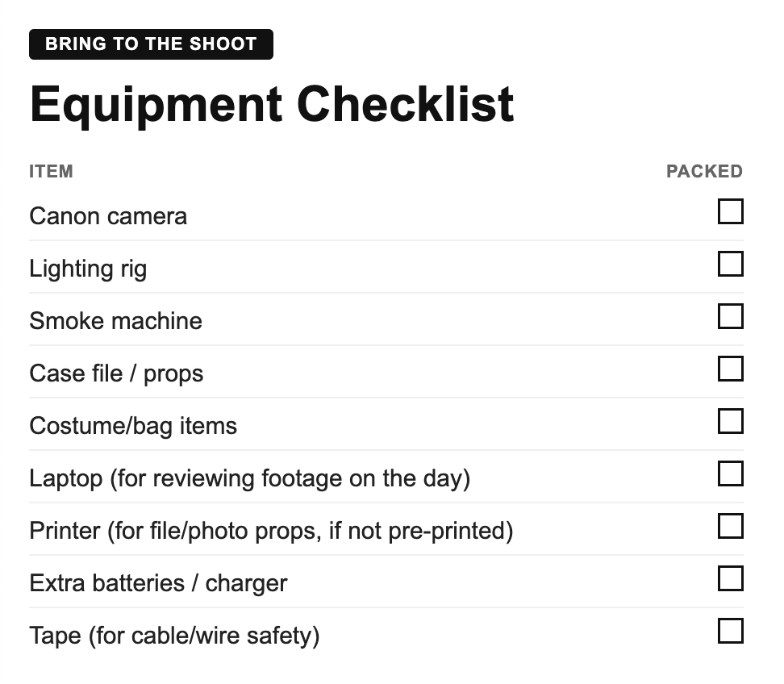Click the Lighting rig item label
Image resolution: width=784 pixels, height=684 pixels.
click(88, 269)
